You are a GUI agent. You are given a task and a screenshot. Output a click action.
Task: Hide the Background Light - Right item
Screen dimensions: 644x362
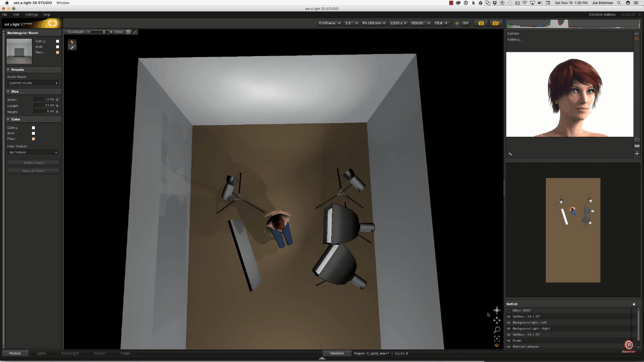509,329
